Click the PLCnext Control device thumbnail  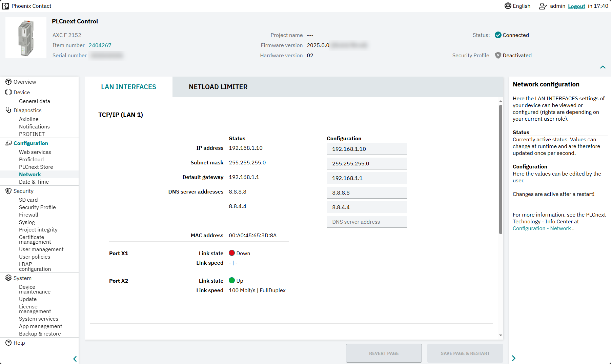(26, 38)
